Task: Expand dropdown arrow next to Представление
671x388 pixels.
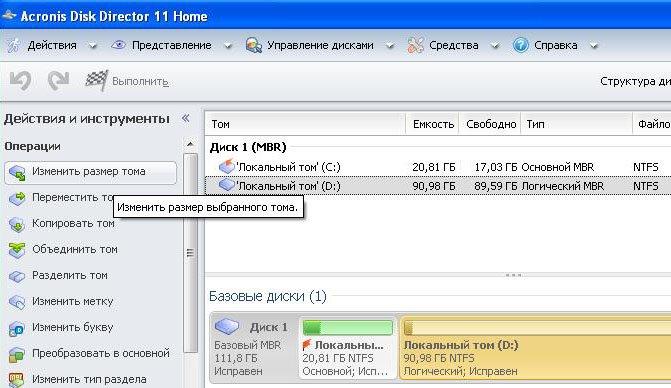Action: [228, 46]
